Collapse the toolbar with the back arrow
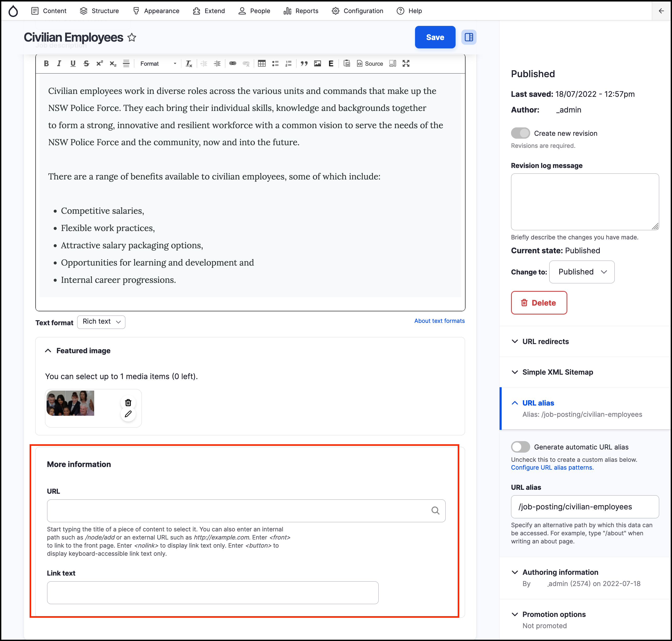The image size is (672, 641). tap(661, 11)
